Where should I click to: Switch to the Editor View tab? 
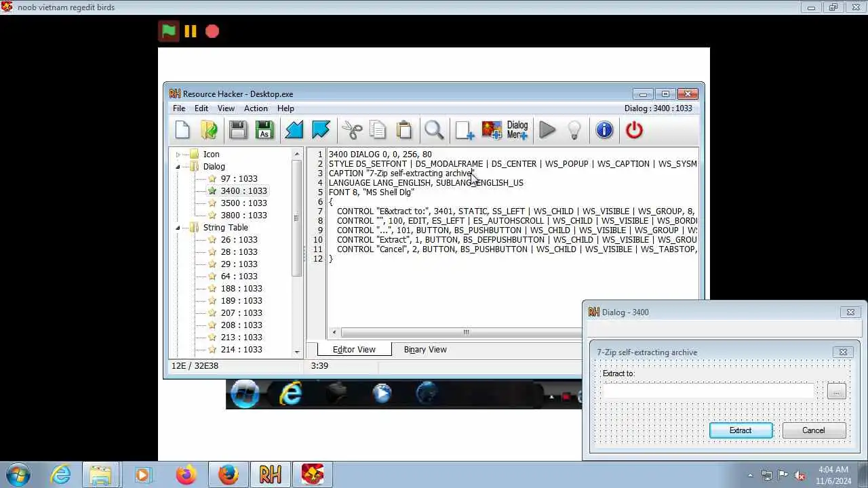coord(354,350)
